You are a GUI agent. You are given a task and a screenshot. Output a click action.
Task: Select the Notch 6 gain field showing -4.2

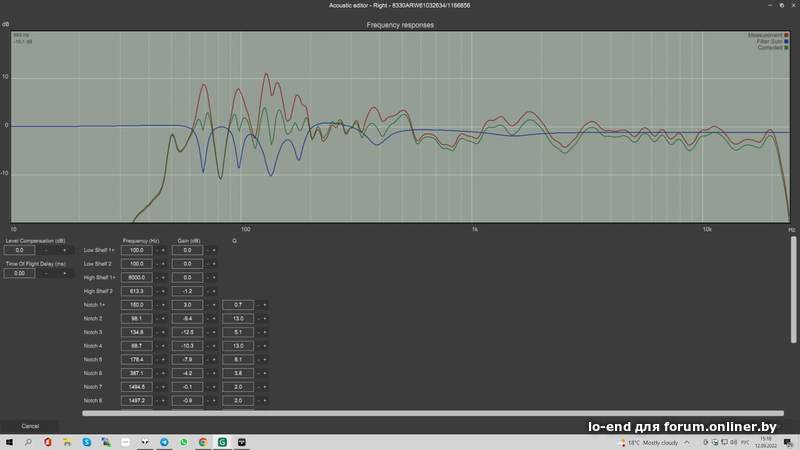pos(187,373)
